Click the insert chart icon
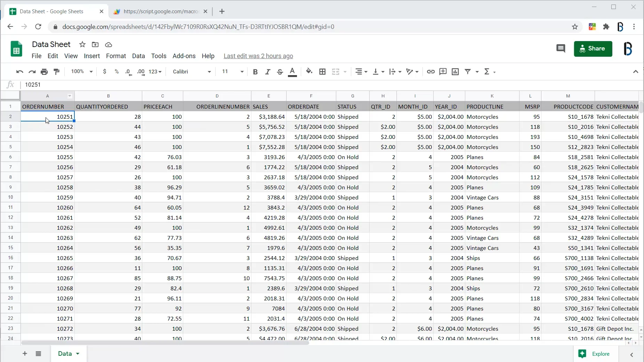This screenshot has height=362, width=644. point(455,72)
